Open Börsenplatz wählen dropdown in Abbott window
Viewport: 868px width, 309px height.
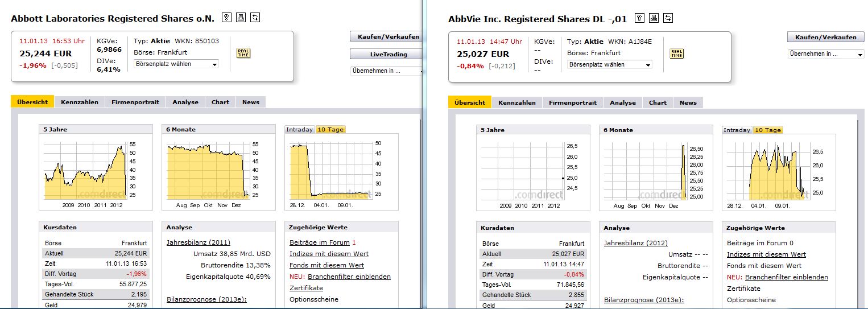(x=176, y=64)
